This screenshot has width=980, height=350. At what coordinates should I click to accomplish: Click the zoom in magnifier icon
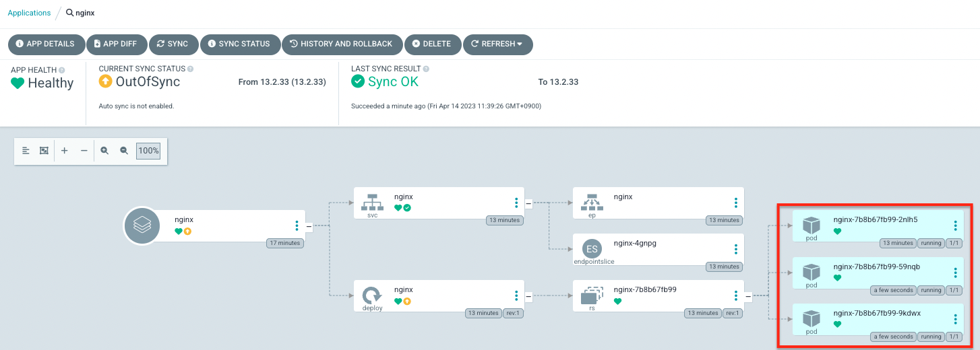point(104,151)
